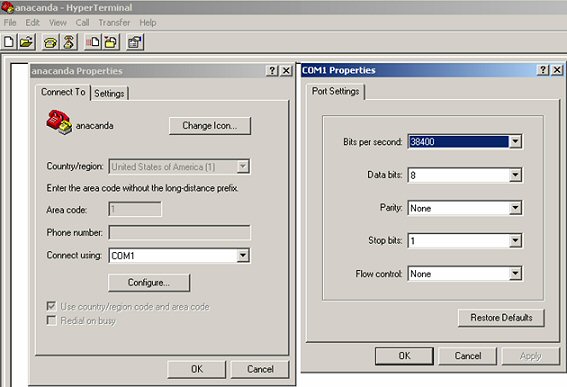Click the Open file toolbar icon
Image resolution: width=567 pixels, height=387 pixels.
26,42
